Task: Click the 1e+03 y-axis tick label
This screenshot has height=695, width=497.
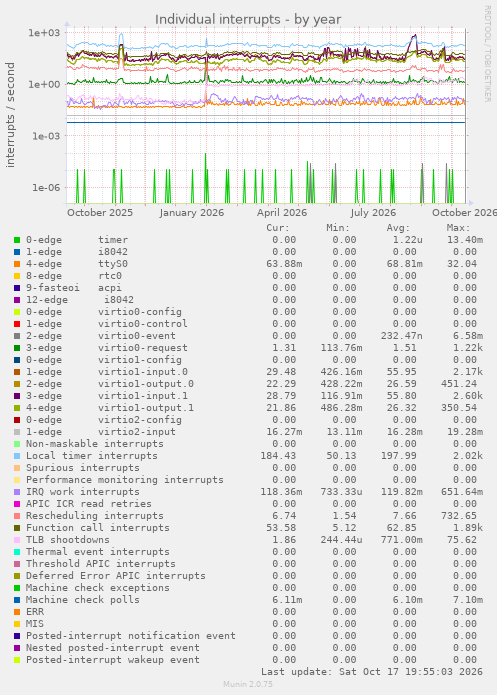Action: click(44, 33)
